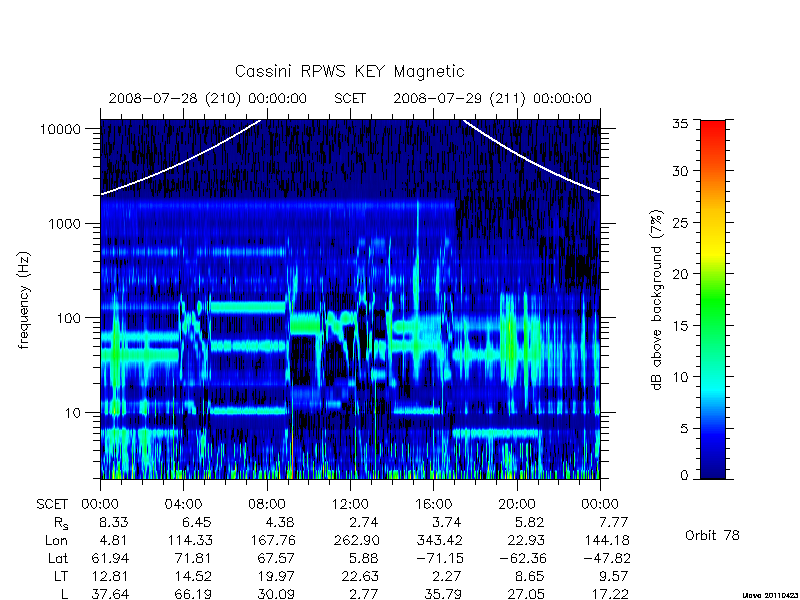Click the "dB above background (7%)" label
Screen dimensions: 800x600
click(658, 301)
